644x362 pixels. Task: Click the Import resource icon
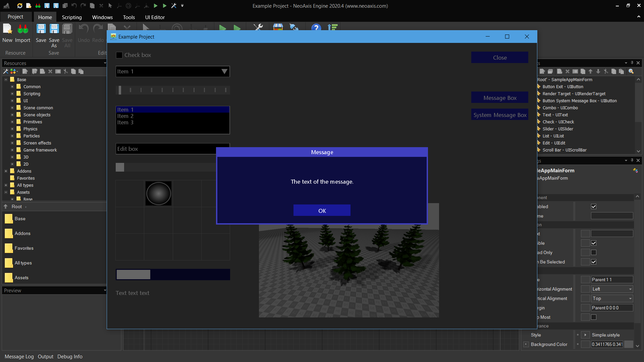(x=22, y=29)
